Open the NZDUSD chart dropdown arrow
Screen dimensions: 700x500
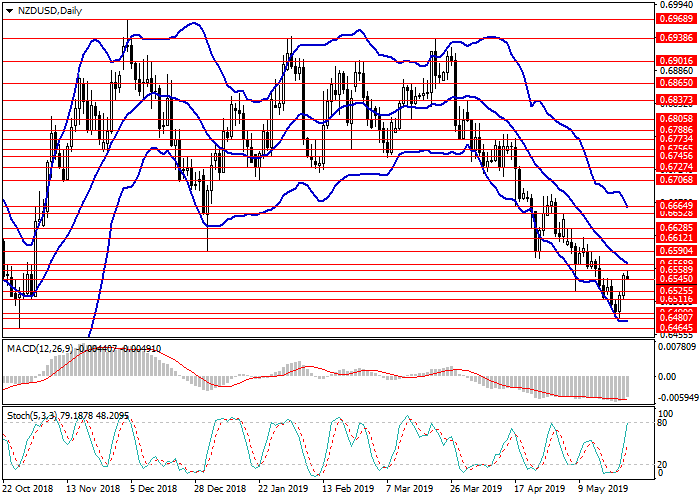click(9, 10)
